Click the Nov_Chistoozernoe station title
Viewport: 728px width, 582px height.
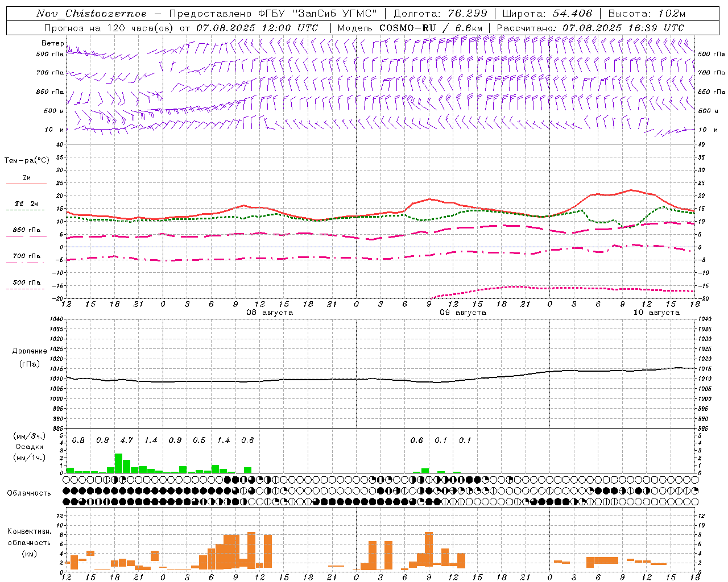coord(91,14)
